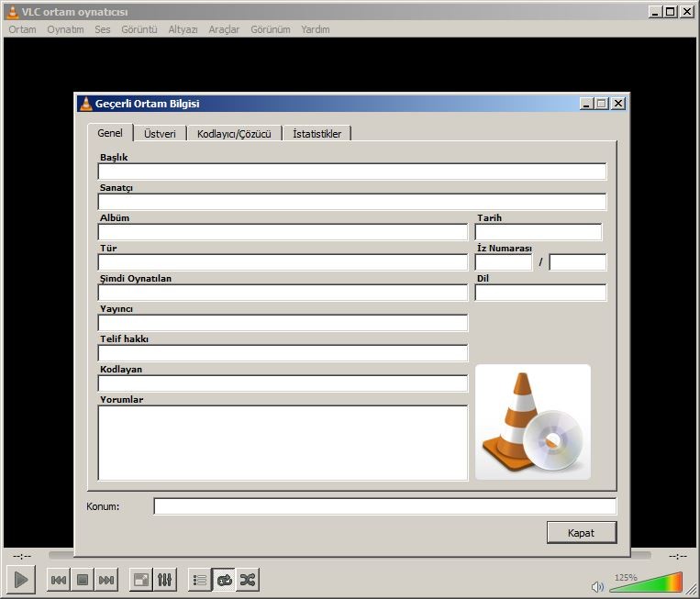Click the cone icon in Geçerli Ortam Bilgisi title
The height and width of the screenshot is (599, 700).
[85, 104]
